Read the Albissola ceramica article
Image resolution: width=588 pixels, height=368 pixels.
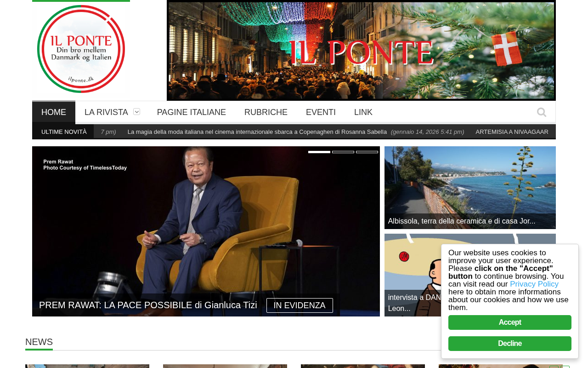462,221
